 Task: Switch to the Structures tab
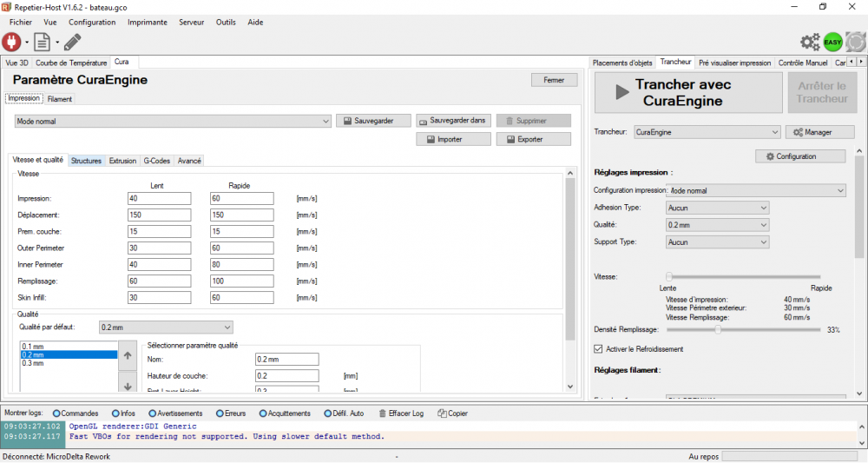(86, 161)
